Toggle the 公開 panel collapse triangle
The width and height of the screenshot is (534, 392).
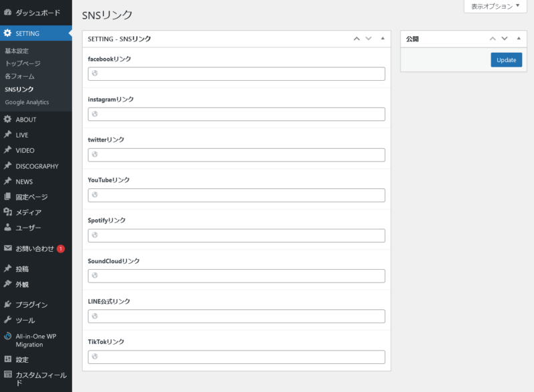(519, 39)
